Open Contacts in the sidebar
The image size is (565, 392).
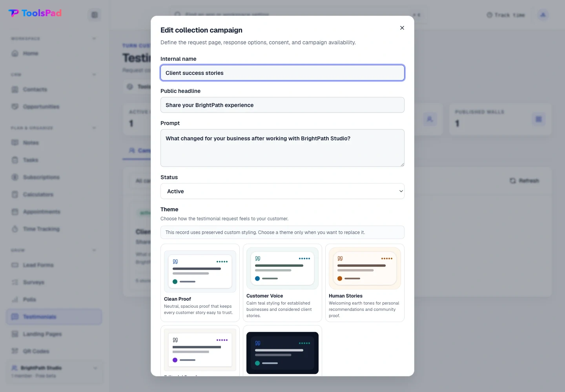(x=54, y=89)
